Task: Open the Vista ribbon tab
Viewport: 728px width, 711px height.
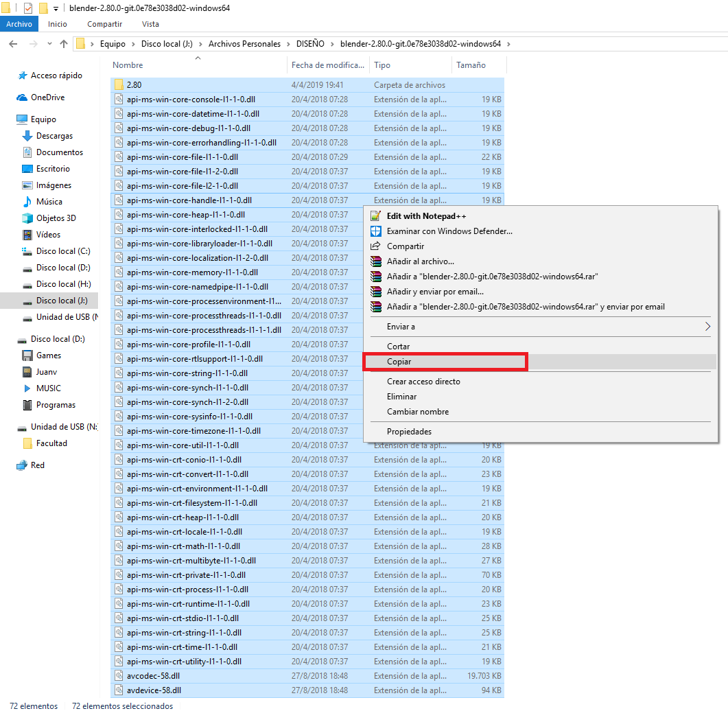Action: click(150, 24)
